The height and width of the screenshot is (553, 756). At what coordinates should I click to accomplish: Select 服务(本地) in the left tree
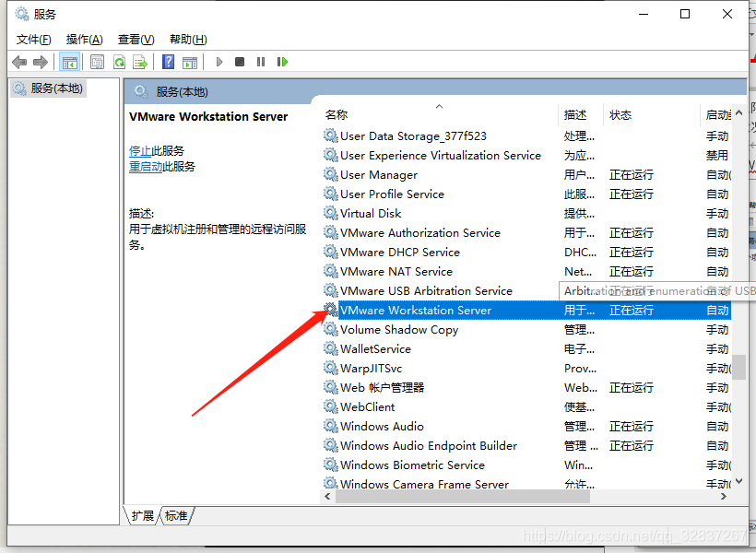(x=48, y=88)
